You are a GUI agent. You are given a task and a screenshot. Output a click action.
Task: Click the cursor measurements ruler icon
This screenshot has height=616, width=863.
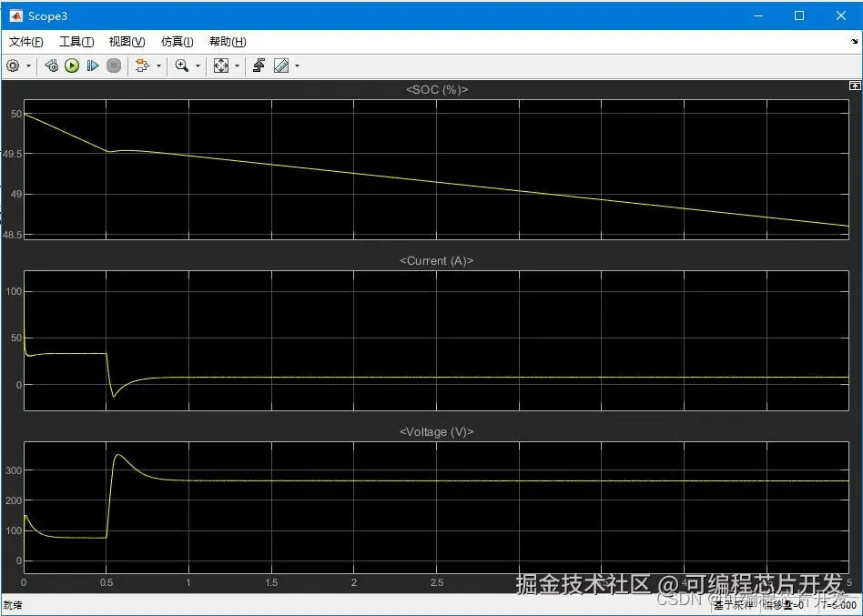click(281, 66)
